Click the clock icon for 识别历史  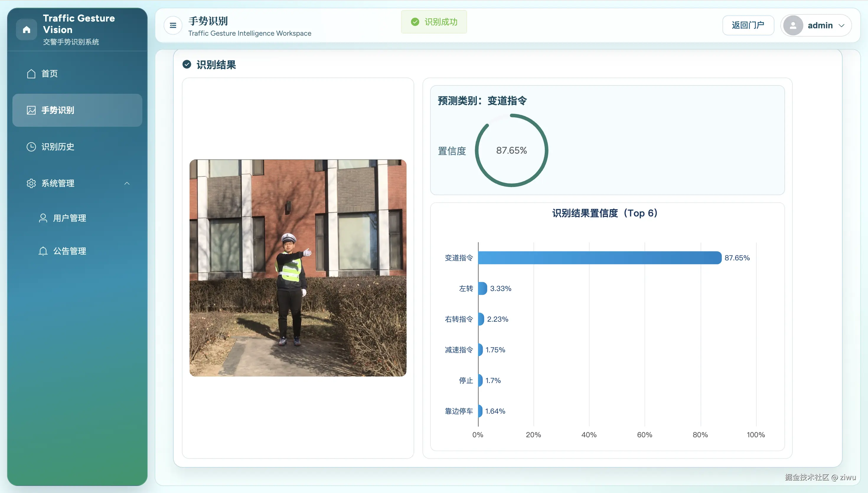coord(31,147)
